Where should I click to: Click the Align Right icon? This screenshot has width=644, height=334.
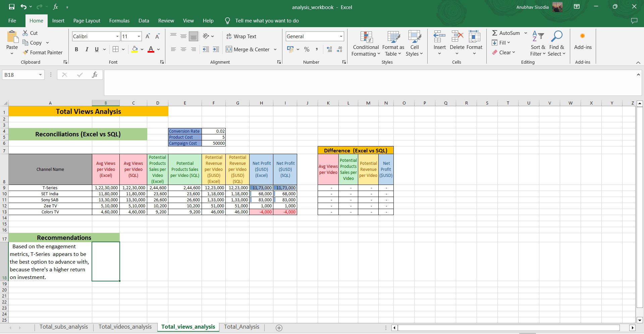[x=194, y=49]
